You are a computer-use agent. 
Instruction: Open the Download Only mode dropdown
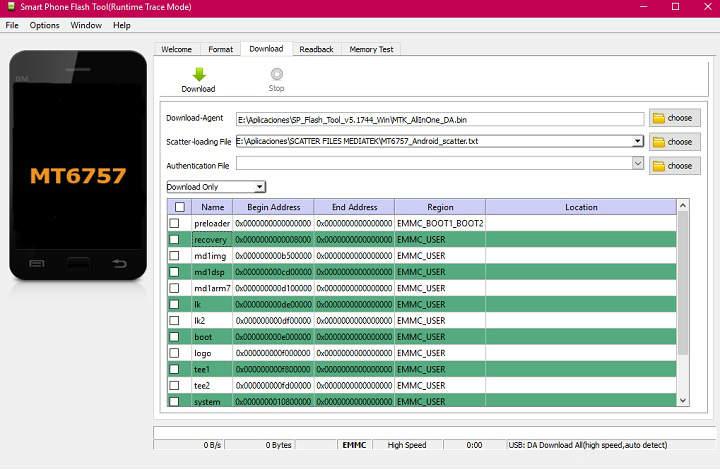(259, 187)
